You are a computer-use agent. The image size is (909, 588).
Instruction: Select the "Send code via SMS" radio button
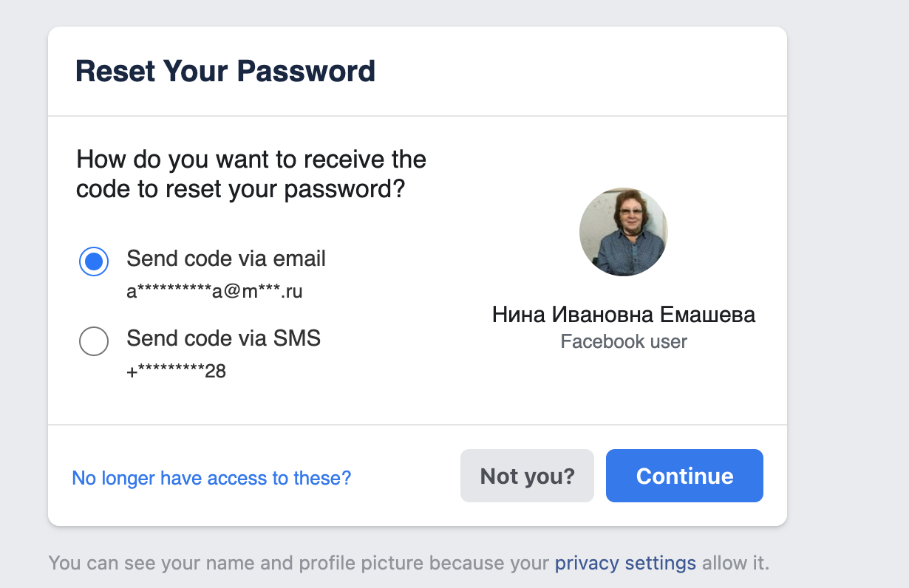point(94,341)
